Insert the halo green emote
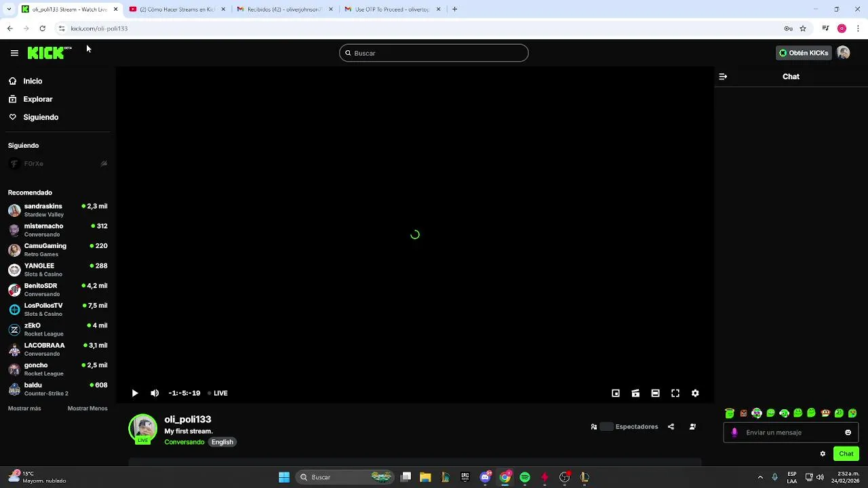This screenshot has width=868, height=488. [x=730, y=413]
